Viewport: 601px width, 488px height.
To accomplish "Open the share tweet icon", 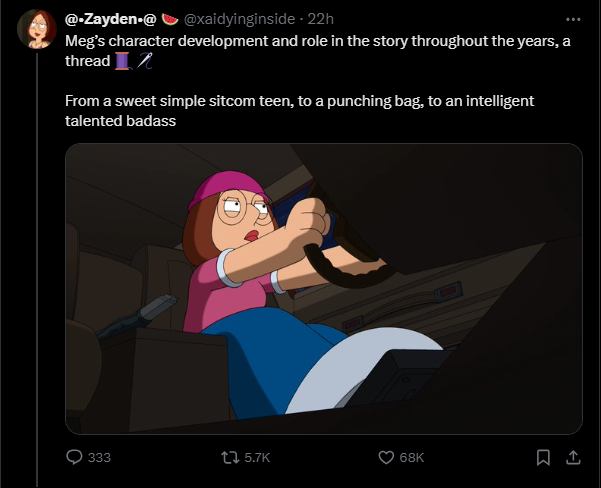I will (x=573, y=457).
